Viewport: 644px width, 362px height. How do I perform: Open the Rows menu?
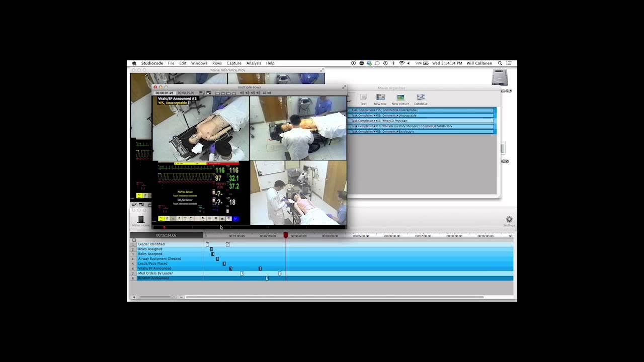click(x=217, y=63)
